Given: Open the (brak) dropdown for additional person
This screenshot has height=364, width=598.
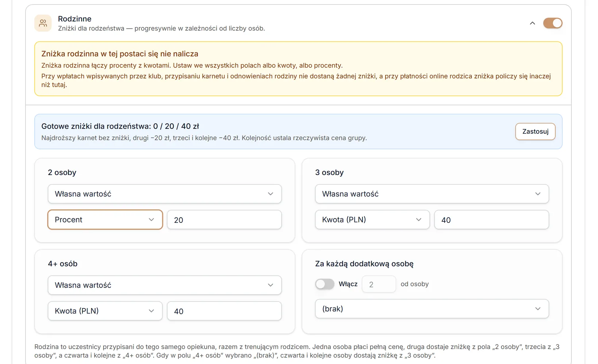Looking at the screenshot, I should [x=432, y=309].
